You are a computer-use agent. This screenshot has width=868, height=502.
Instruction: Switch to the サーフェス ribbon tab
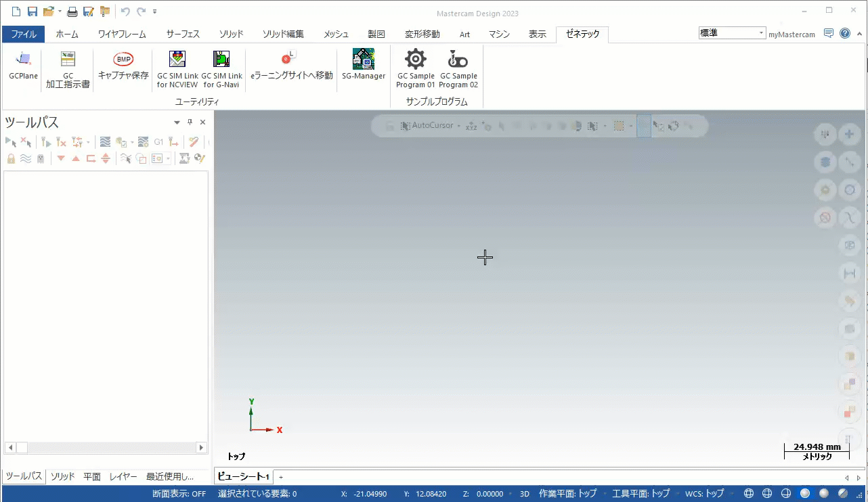(183, 34)
